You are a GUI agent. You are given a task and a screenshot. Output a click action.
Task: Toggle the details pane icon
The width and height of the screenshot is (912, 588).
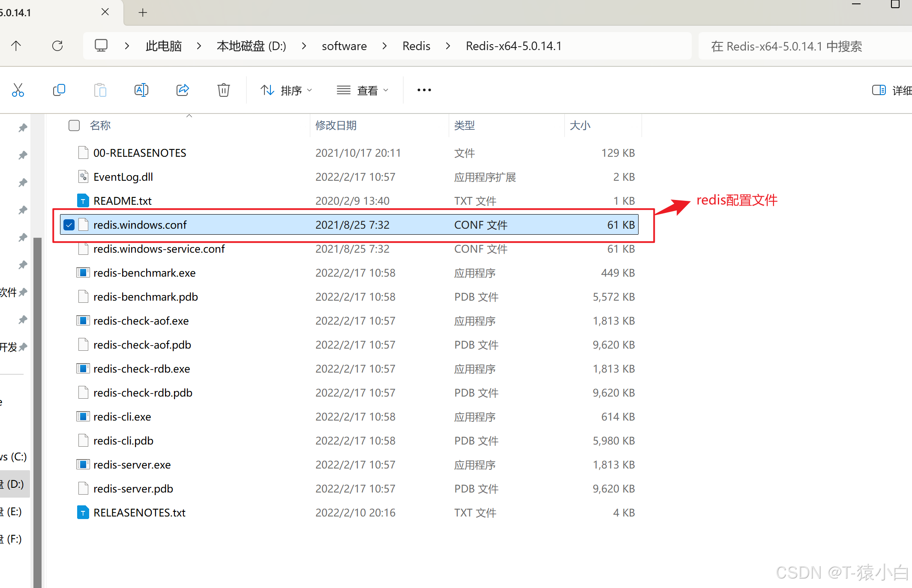[879, 90]
